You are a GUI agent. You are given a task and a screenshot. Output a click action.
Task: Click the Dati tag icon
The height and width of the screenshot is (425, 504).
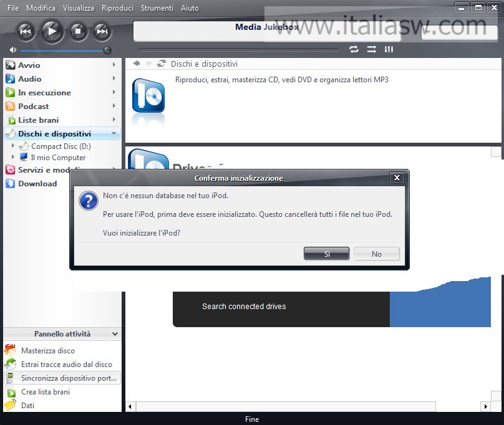[x=10, y=405]
